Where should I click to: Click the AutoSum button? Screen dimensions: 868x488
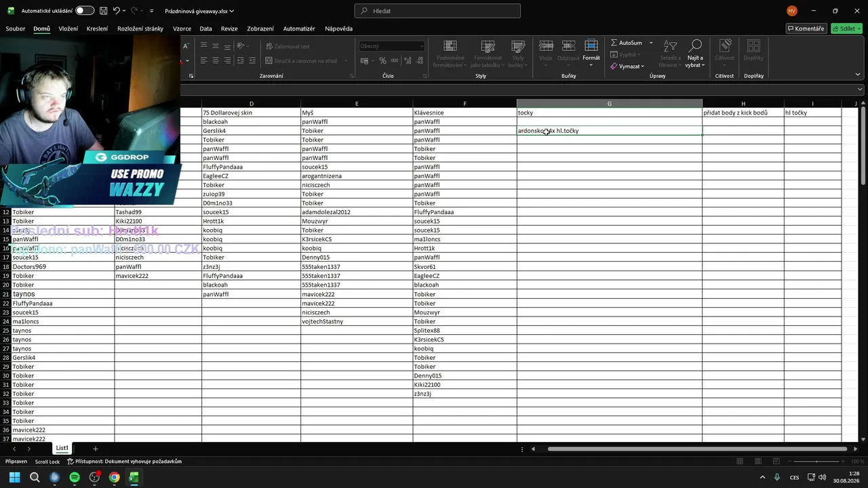point(626,43)
